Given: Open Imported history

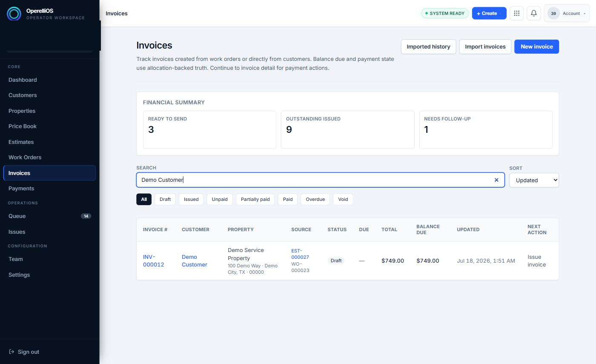Looking at the screenshot, I should pyautogui.click(x=428, y=47).
